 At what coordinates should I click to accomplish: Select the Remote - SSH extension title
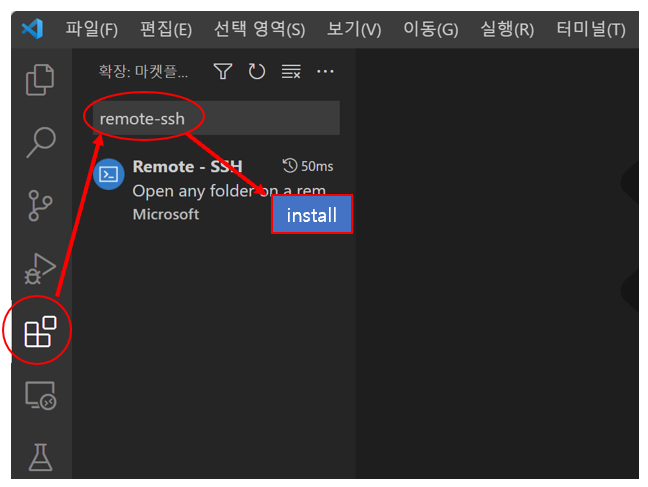[x=187, y=167]
